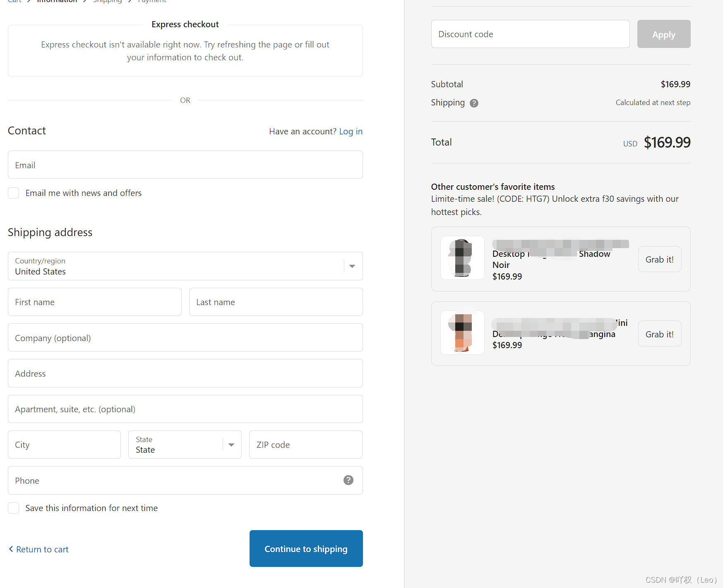This screenshot has width=723, height=588.
Task: Check Email me with news and offers
Action: (x=14, y=193)
